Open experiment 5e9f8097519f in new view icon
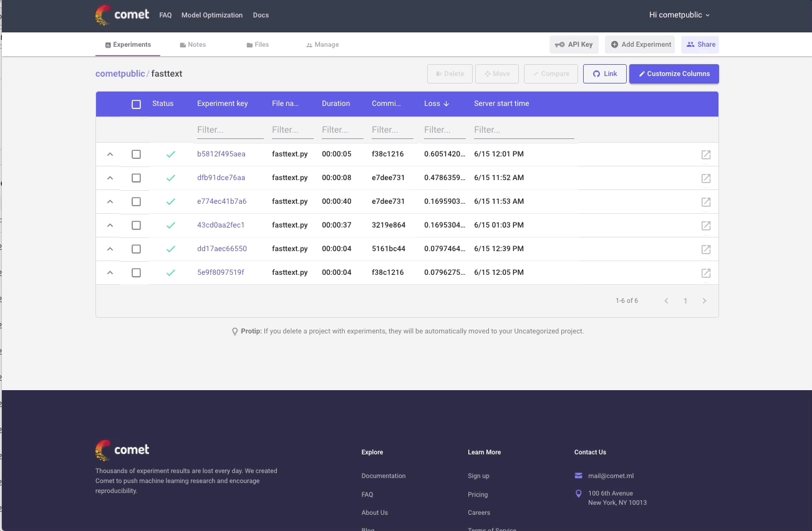This screenshot has width=812, height=531. 706,273
